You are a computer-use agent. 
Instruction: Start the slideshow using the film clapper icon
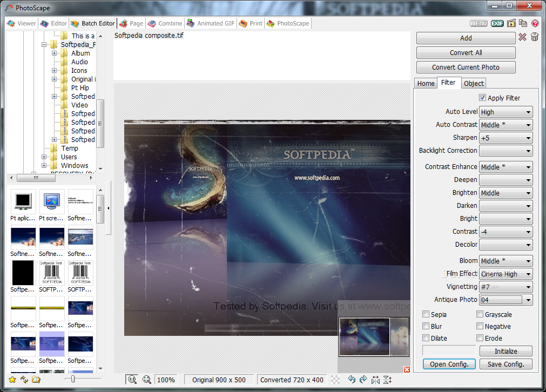click(511, 23)
